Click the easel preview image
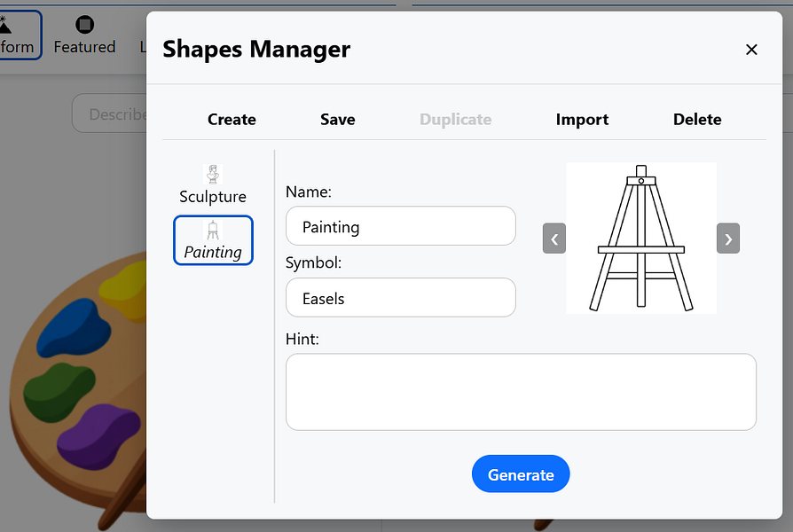The height and width of the screenshot is (532, 793). pos(640,239)
